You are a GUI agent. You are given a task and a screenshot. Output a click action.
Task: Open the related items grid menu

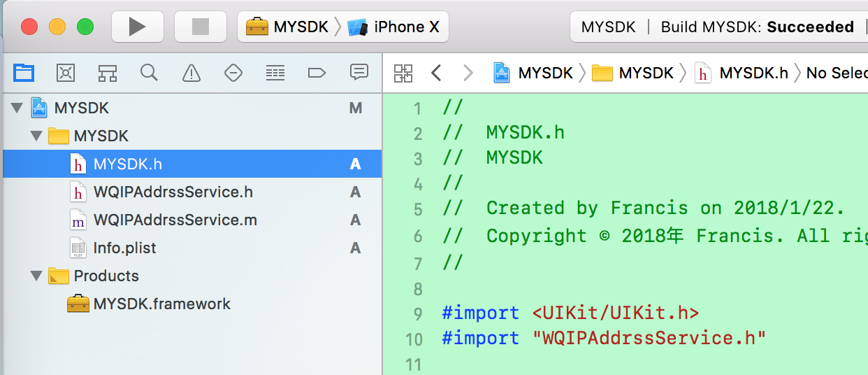tap(403, 72)
